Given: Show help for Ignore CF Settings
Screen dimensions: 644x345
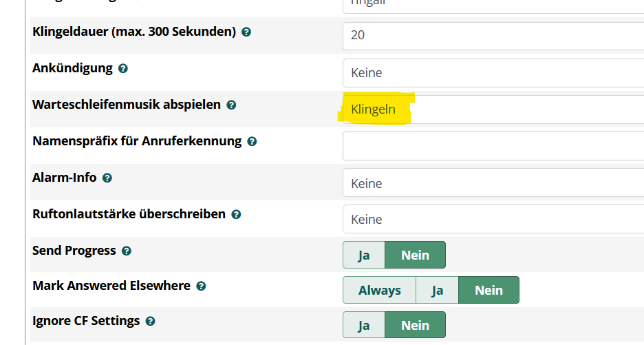Looking at the screenshot, I should [x=150, y=322].
